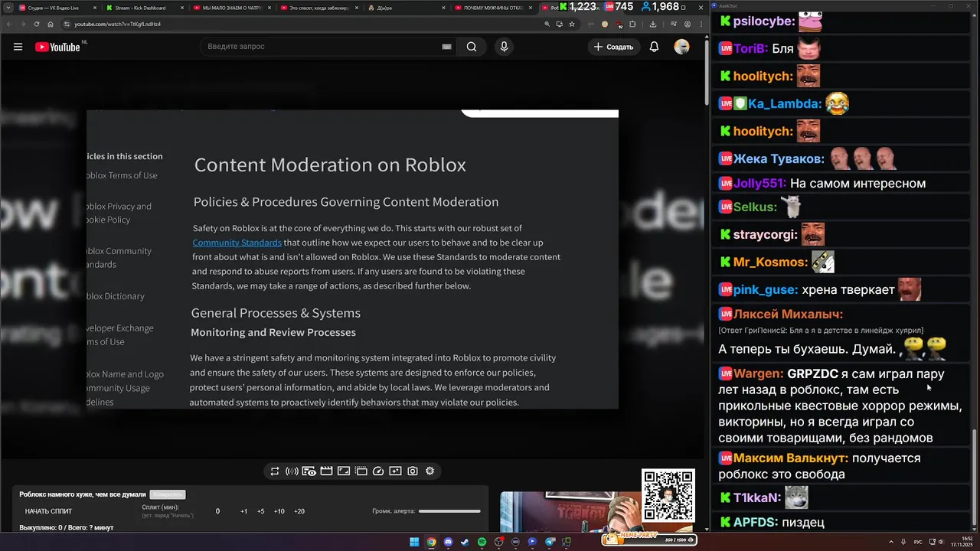Open Steam from the taskbar
This screenshot has height=551, width=980.
[x=465, y=542]
